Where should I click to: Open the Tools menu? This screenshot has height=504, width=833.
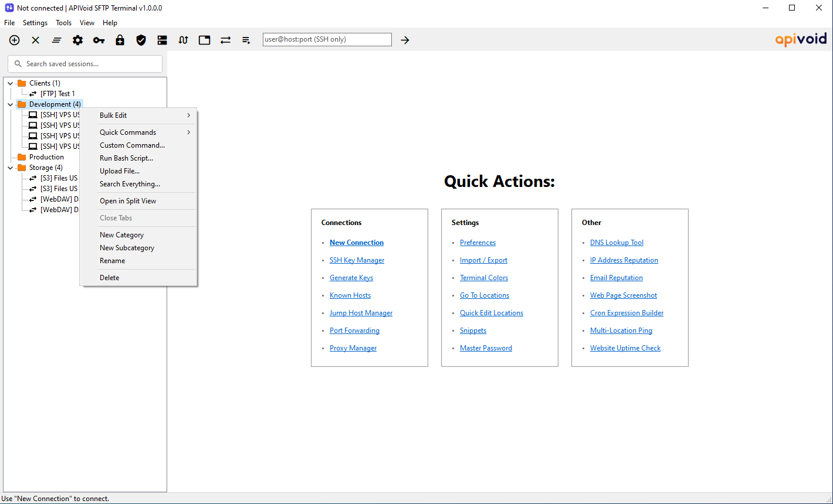64,23
